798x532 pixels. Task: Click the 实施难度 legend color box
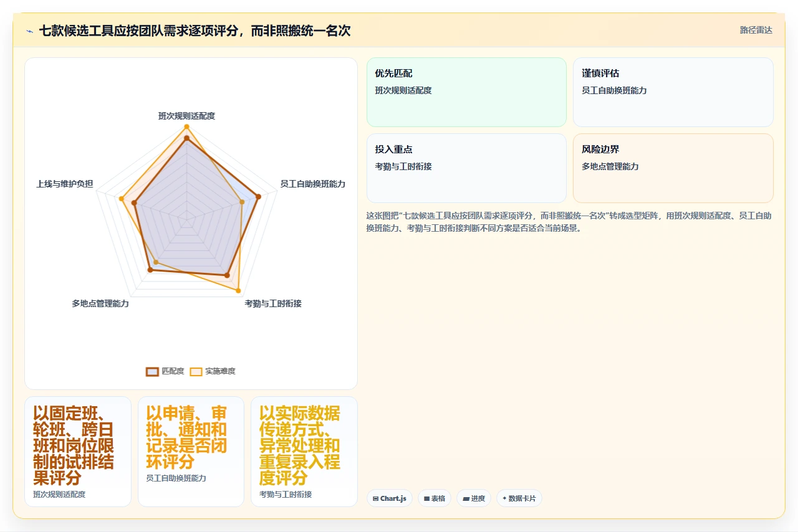[196, 371]
